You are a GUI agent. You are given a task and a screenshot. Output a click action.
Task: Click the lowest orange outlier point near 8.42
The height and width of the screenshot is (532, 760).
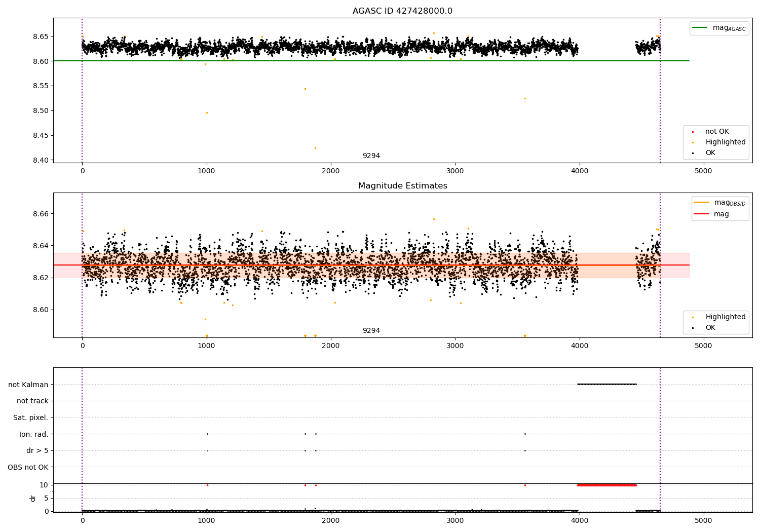315,148
